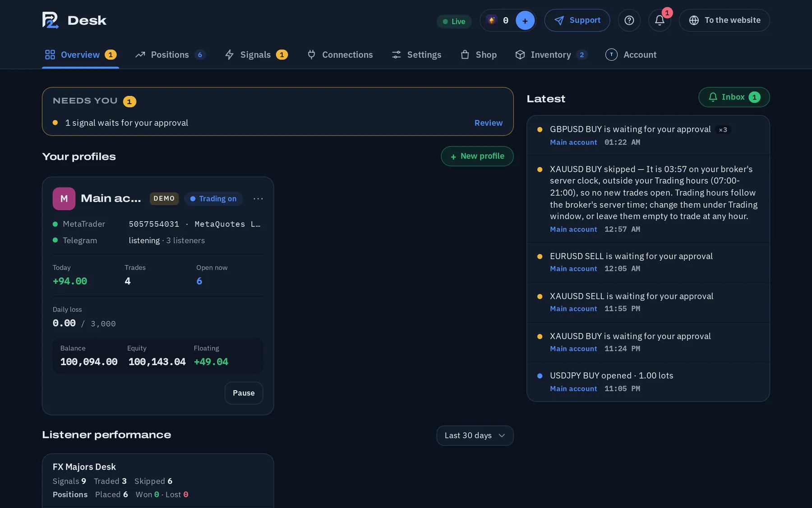This screenshot has height=508, width=812.
Task: Click the MetaTrader connection row
Action: tap(157, 224)
